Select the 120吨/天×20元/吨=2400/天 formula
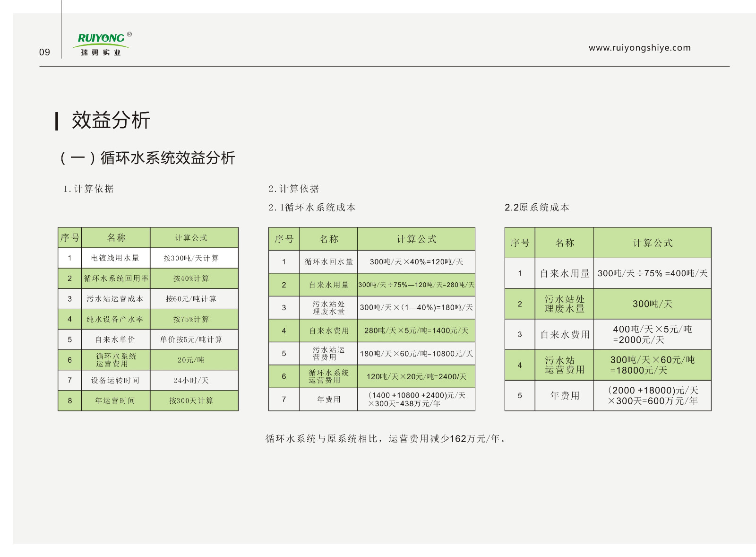This screenshot has width=756, height=557. pos(416,377)
